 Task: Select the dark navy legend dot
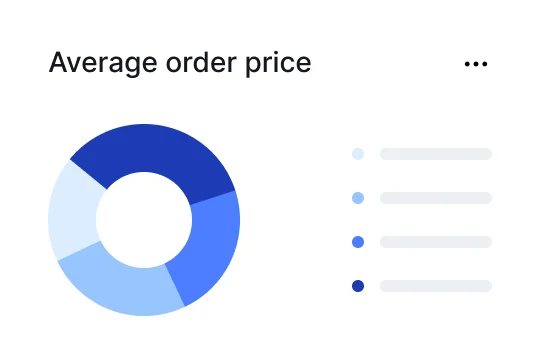tap(358, 286)
